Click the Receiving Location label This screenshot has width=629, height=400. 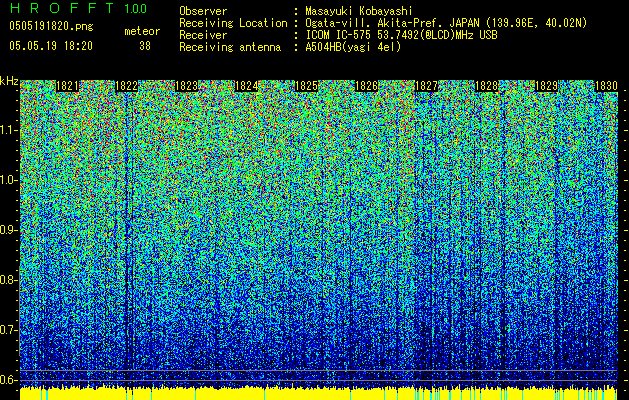(233, 23)
